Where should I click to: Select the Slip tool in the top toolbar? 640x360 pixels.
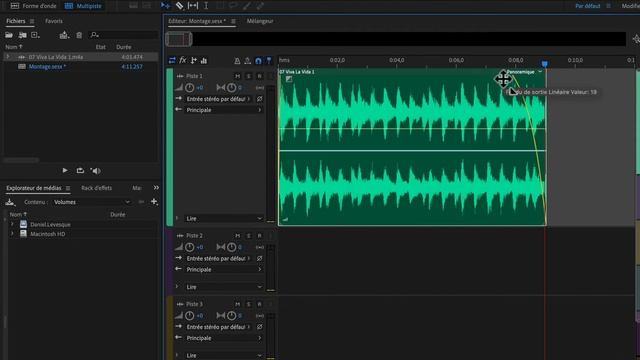point(193,5)
